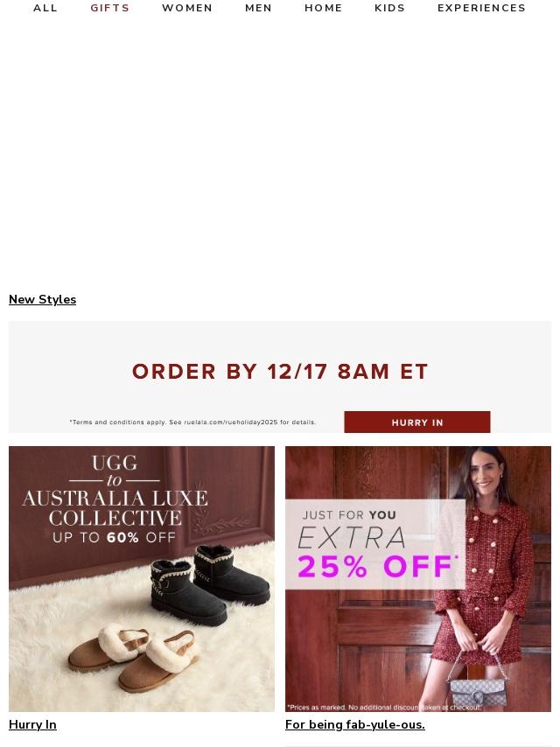Open the UGG to Australia Luxe Collective promo
Image resolution: width=560 pixels, height=747 pixels.
click(142, 579)
